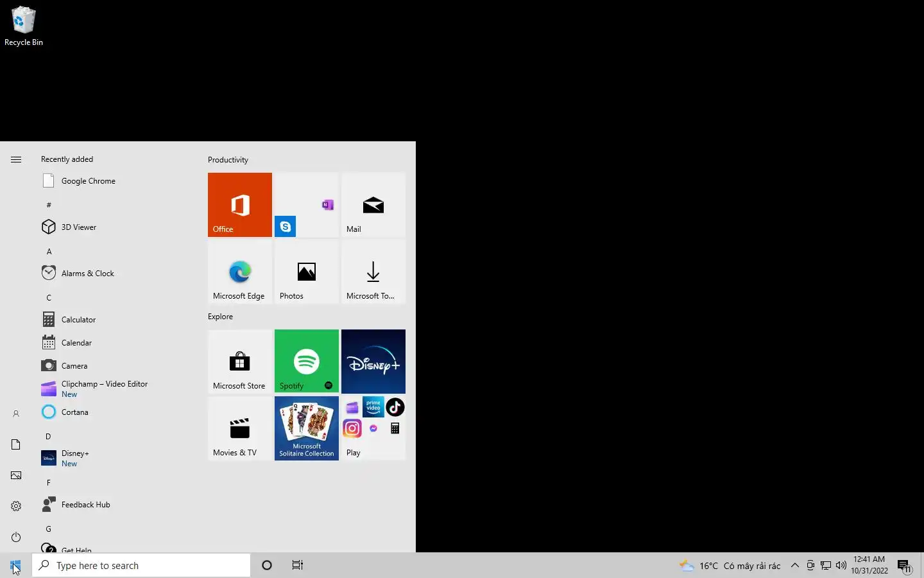Open Pictures from Start sidebar
This screenshot has width=924, height=578.
point(16,475)
